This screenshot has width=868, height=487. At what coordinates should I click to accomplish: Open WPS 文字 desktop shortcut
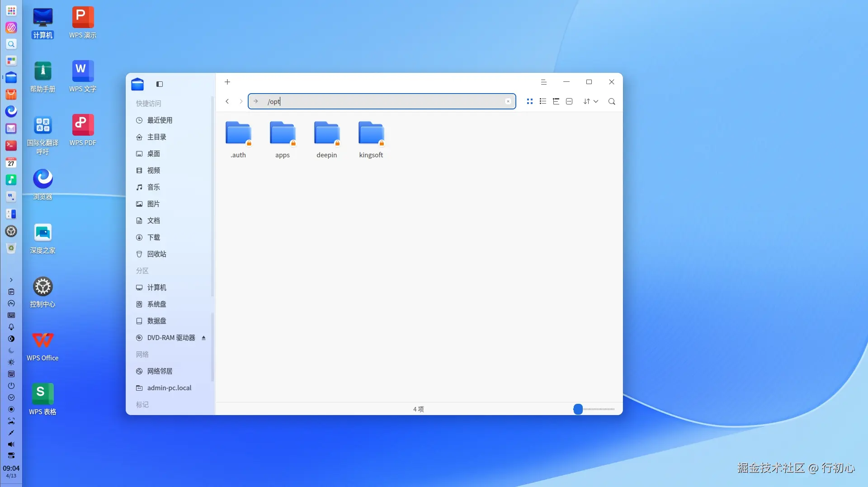83,77
